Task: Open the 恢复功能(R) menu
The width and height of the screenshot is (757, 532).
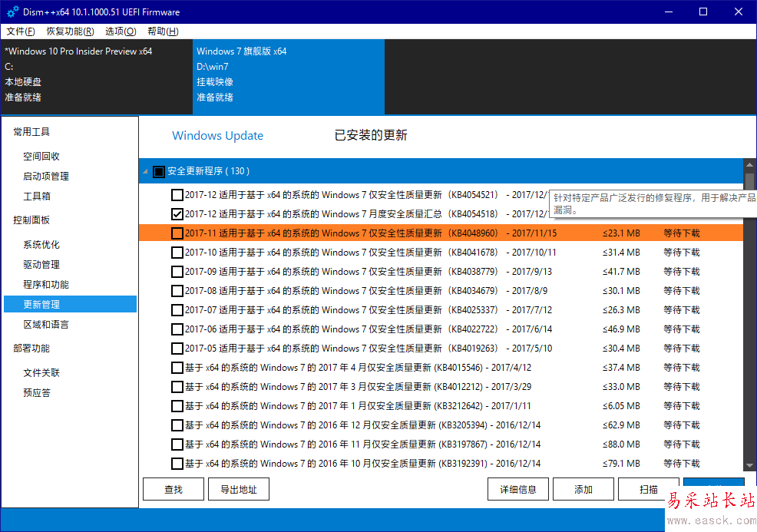Action: coord(71,31)
